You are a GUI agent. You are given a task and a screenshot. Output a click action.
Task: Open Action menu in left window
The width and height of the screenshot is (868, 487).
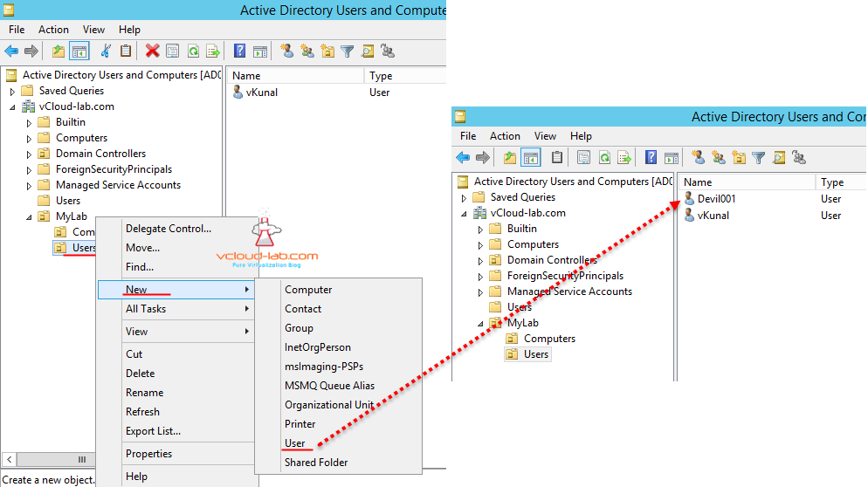pos(53,30)
